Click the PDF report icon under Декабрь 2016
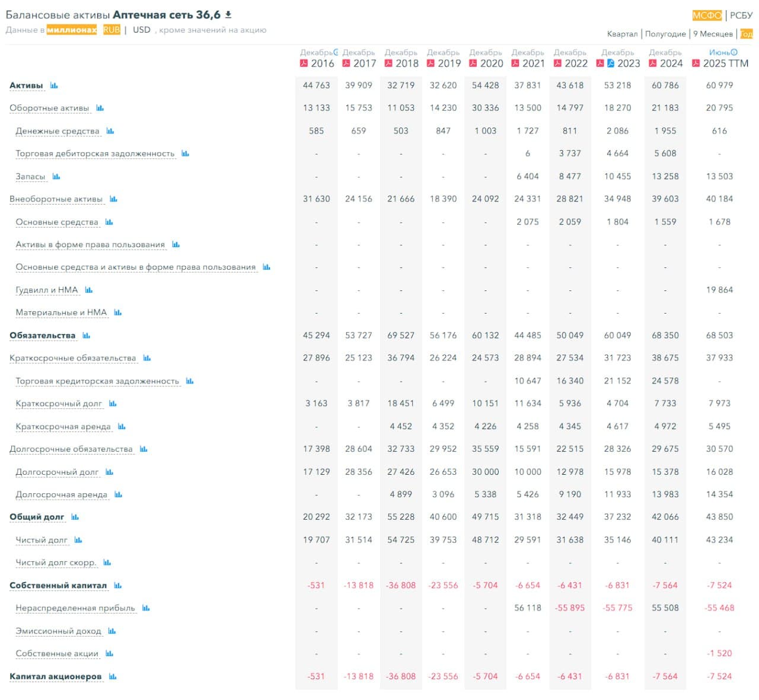The image size is (759, 700). pos(305,63)
